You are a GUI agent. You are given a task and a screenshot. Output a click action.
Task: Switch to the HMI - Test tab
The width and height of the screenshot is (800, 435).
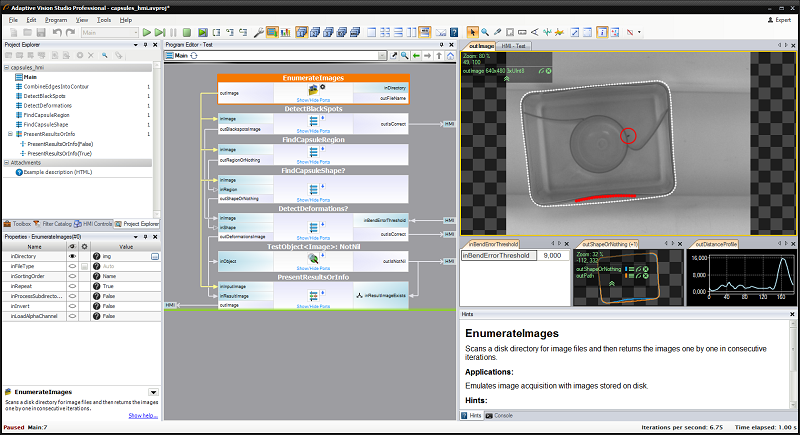click(x=515, y=46)
